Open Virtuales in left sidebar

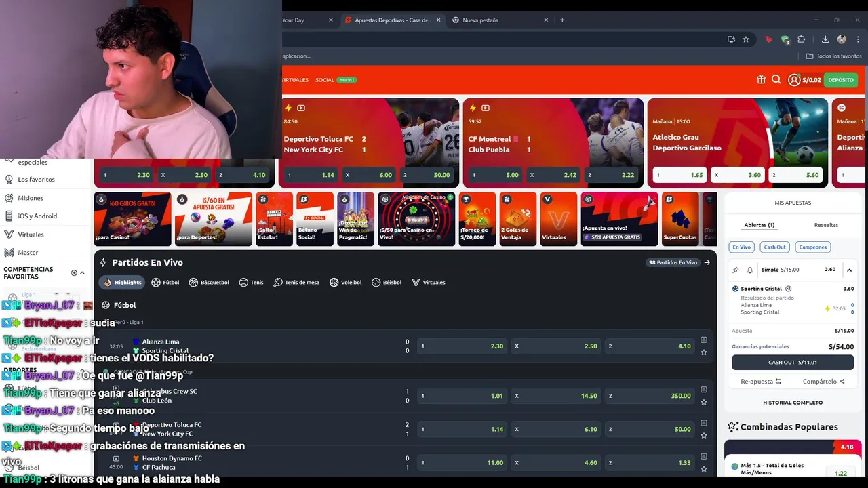[x=31, y=235]
